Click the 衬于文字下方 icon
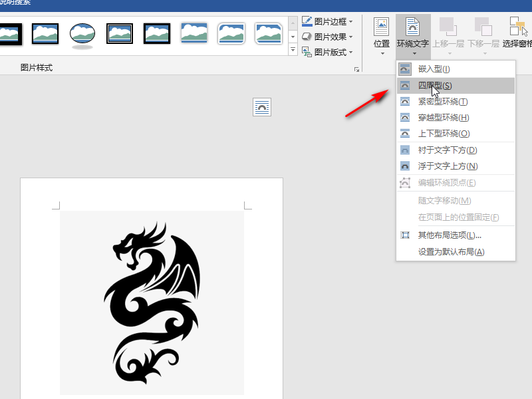Viewport: 532px width, 399px height. coord(405,150)
